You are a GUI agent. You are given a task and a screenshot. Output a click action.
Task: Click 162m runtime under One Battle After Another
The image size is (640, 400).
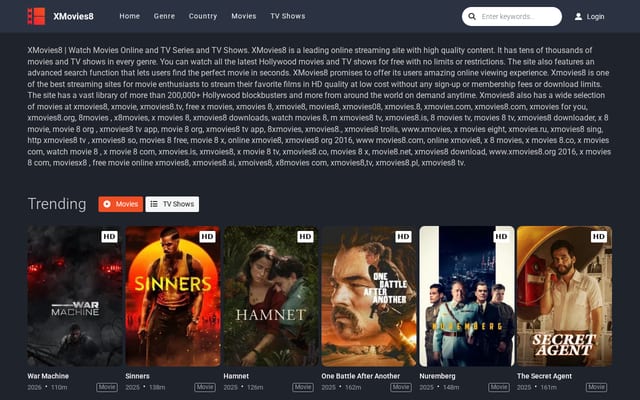353,387
